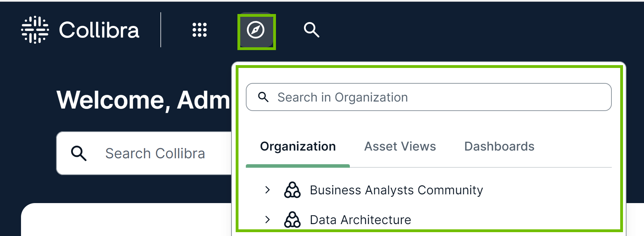Click the Collibra snowflake logo icon
644x236 pixels.
point(35,30)
